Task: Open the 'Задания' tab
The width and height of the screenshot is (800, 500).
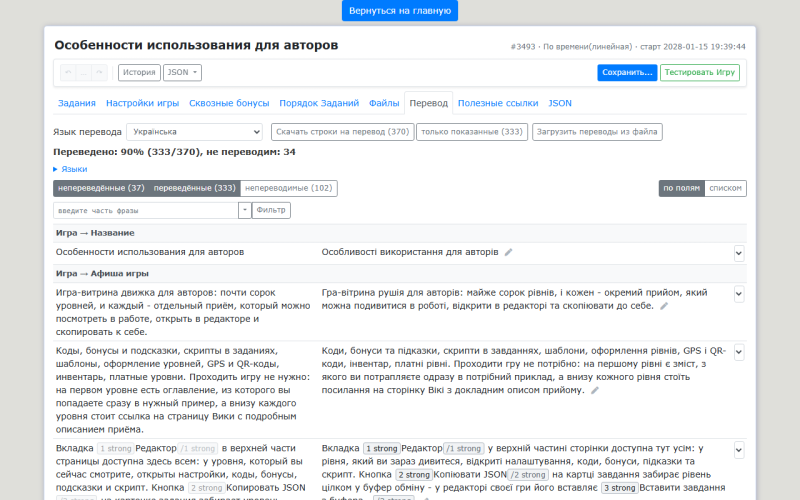Action: click(x=77, y=103)
